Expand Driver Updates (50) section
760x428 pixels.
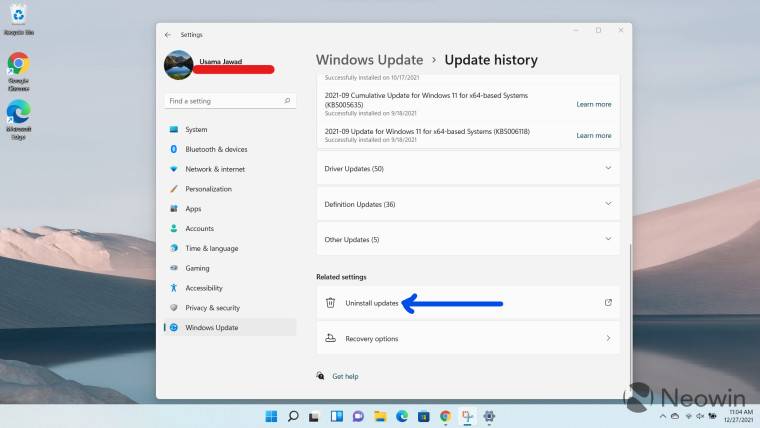click(x=608, y=168)
